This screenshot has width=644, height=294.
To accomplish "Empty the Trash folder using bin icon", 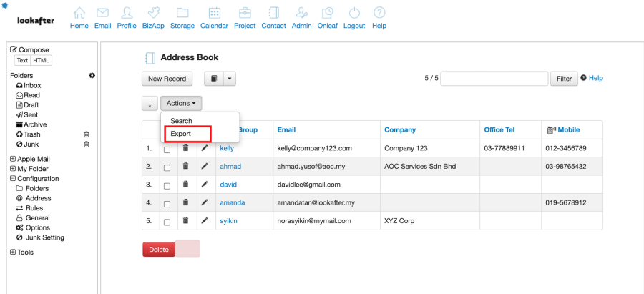I will 86,134.
